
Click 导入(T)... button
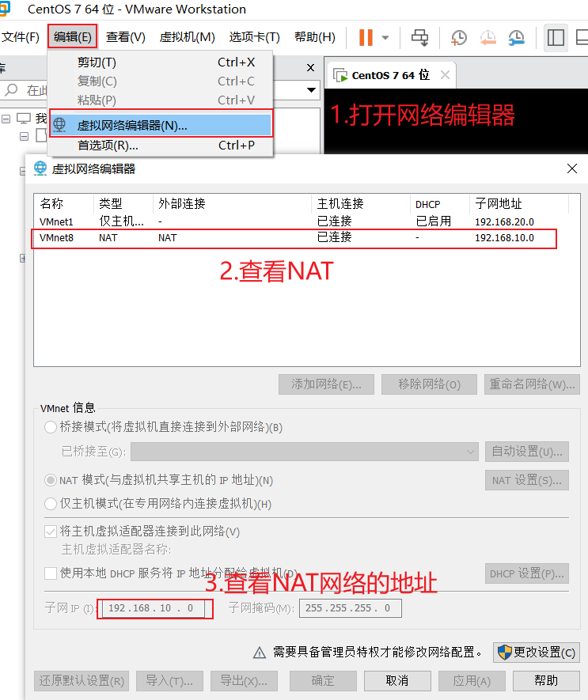[x=169, y=681]
